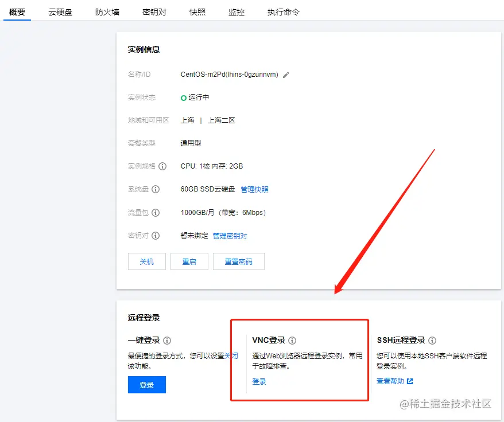Click the 关机 button
This screenshot has height=422, width=504.
tap(147, 261)
